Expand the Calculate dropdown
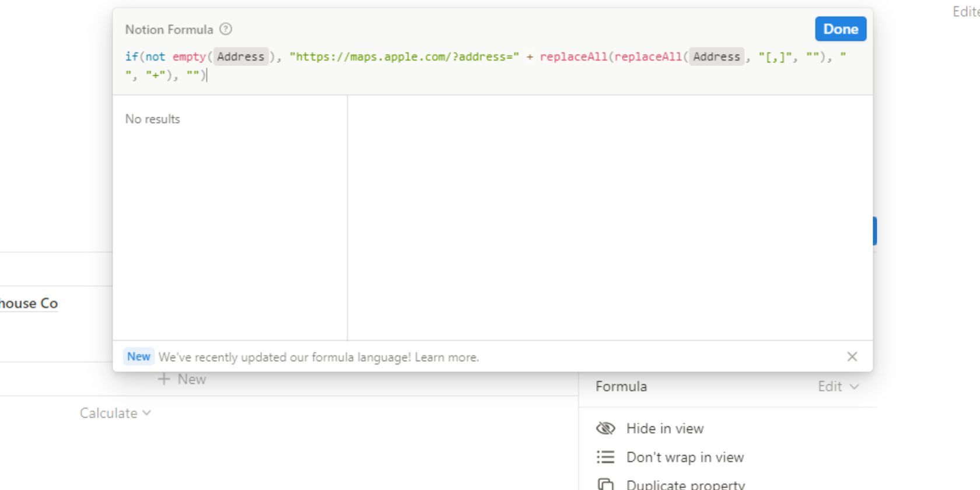Screen dimensions: 980x490 [x=115, y=413]
